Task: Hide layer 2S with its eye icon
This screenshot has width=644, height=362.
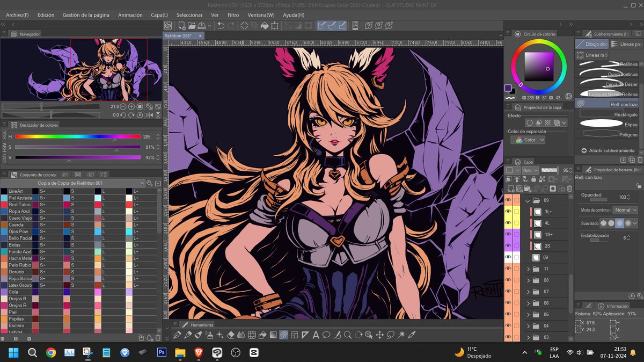Action: (508, 246)
